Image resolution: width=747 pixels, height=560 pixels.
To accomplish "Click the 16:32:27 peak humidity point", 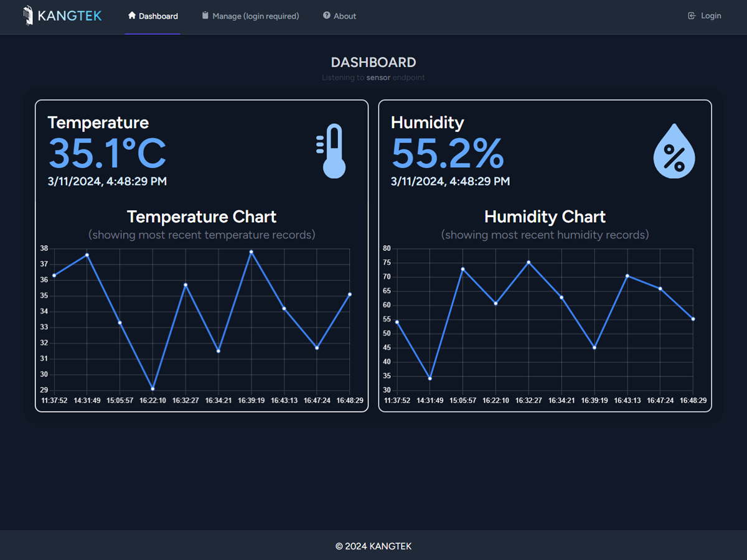I will (x=529, y=262).
